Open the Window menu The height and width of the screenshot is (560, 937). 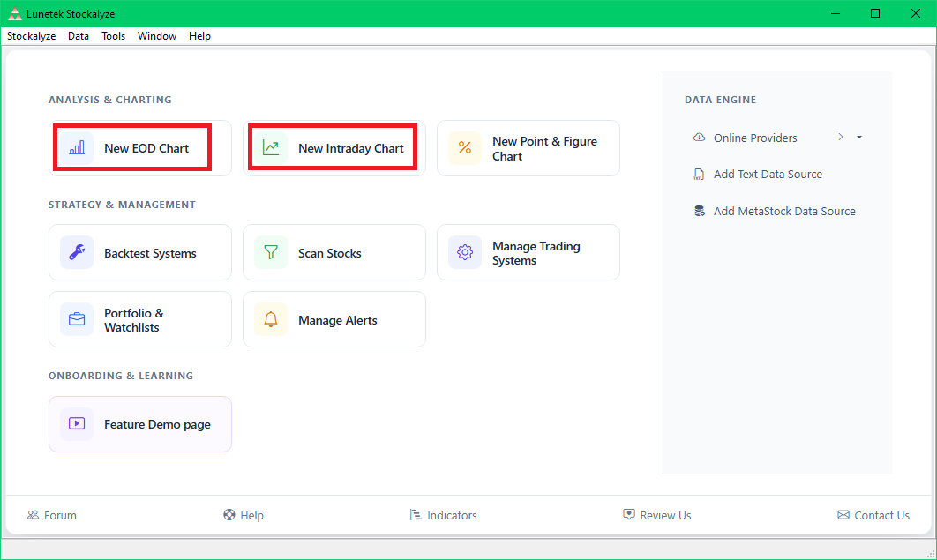(x=157, y=36)
